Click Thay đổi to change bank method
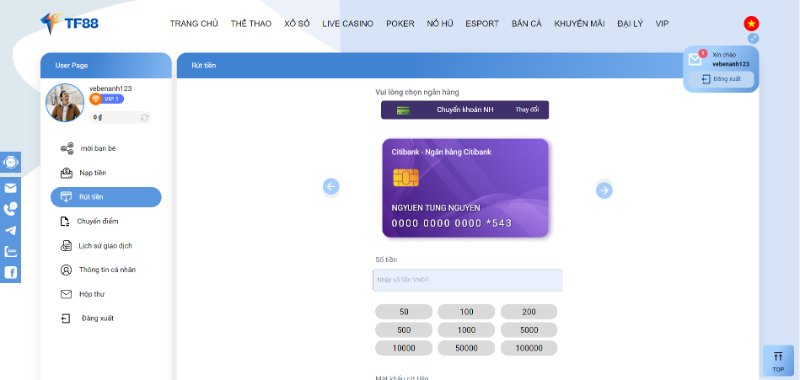The width and height of the screenshot is (800, 380). (x=527, y=110)
